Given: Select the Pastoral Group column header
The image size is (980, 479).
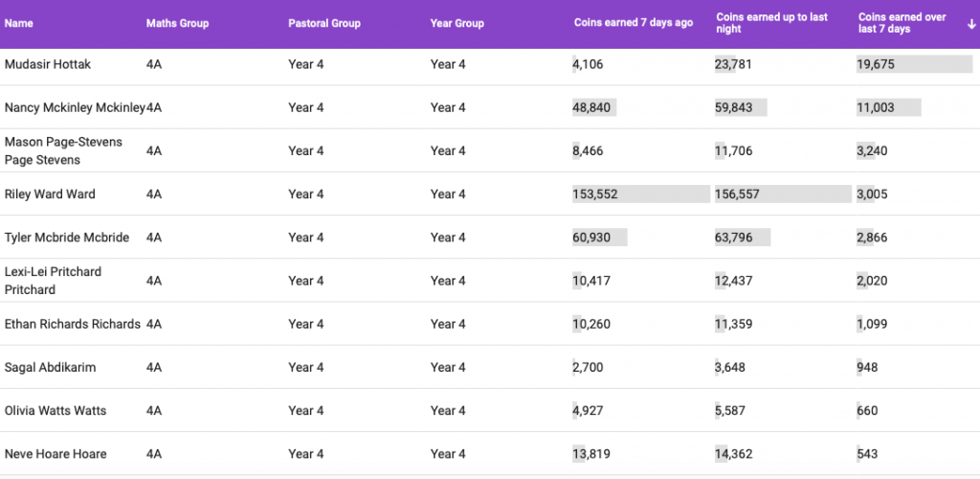Looking at the screenshot, I should [324, 24].
